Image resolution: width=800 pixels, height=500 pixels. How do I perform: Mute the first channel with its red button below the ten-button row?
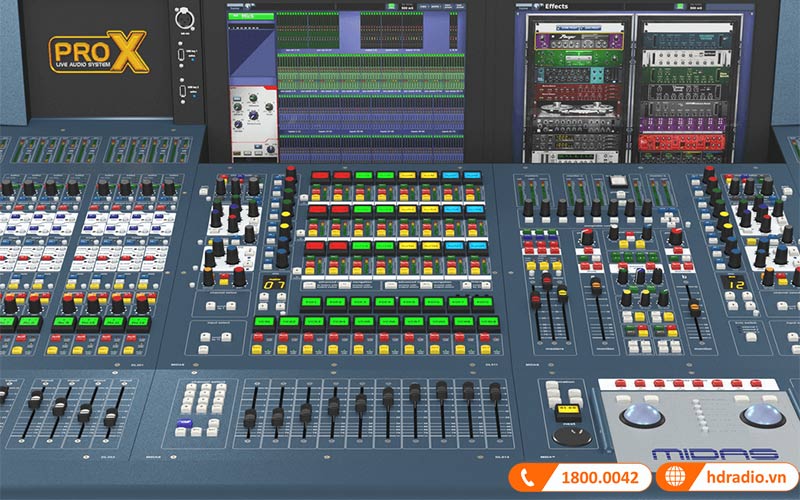coord(258,338)
